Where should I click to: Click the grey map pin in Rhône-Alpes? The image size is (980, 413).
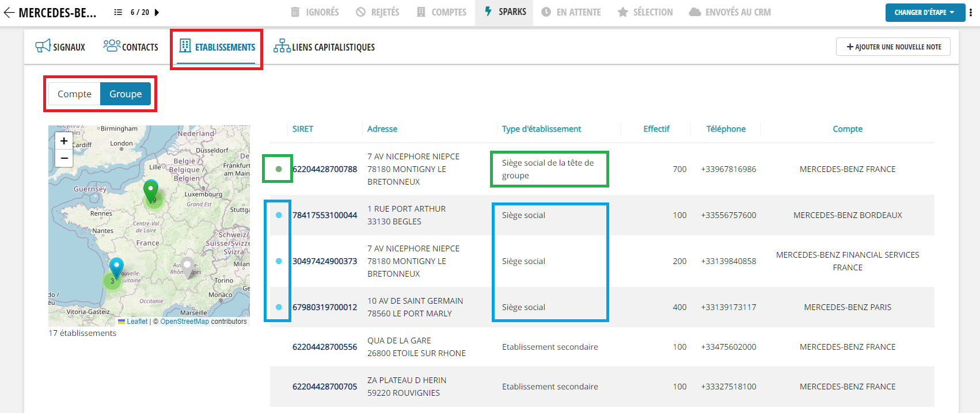pos(188,268)
